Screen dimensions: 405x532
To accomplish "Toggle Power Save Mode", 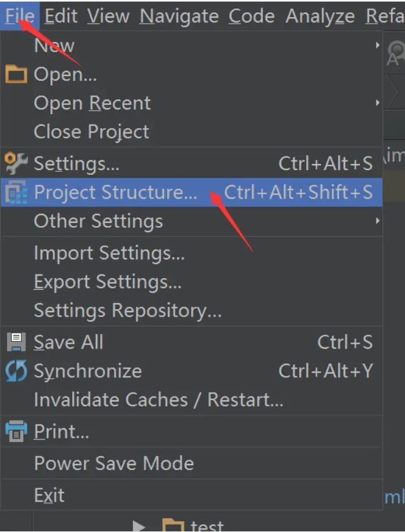I will [x=114, y=463].
